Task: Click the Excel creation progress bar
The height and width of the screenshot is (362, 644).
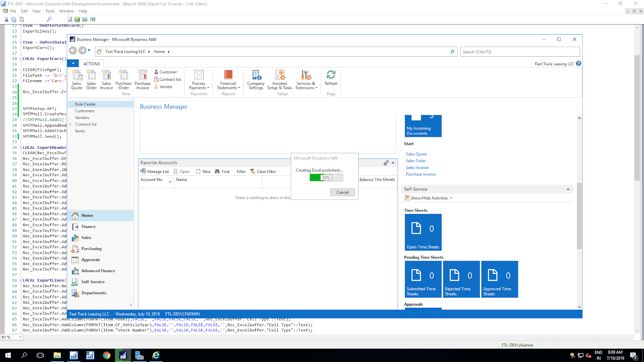Action: click(326, 177)
